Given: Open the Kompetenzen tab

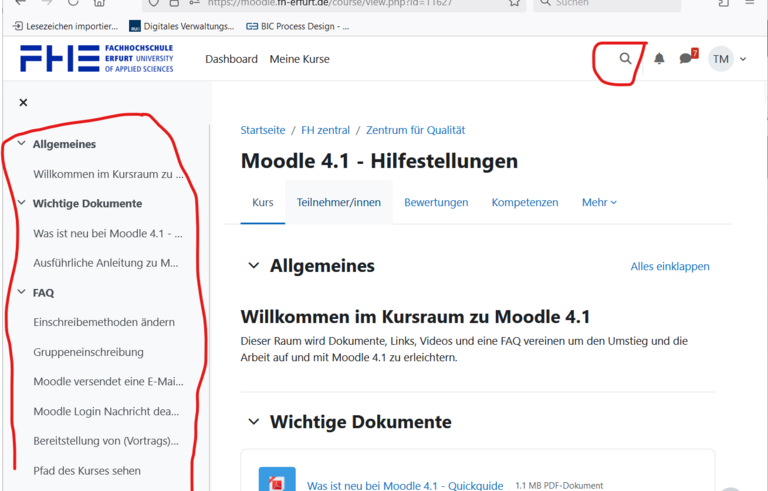Looking at the screenshot, I should coord(524,202).
